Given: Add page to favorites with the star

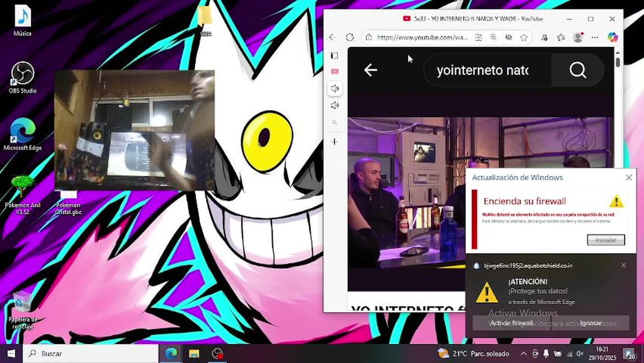Looking at the screenshot, I should (524, 37).
